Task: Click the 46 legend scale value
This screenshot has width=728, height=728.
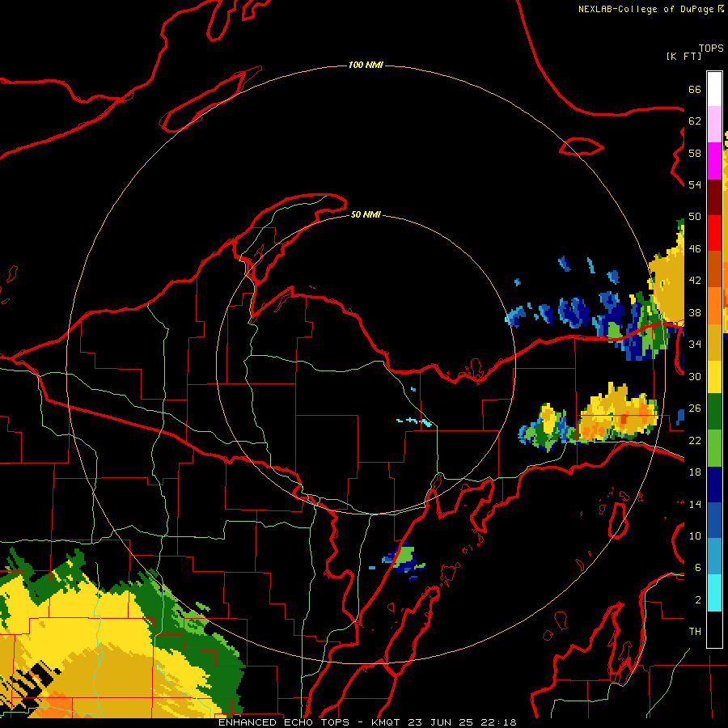Action: (x=695, y=249)
